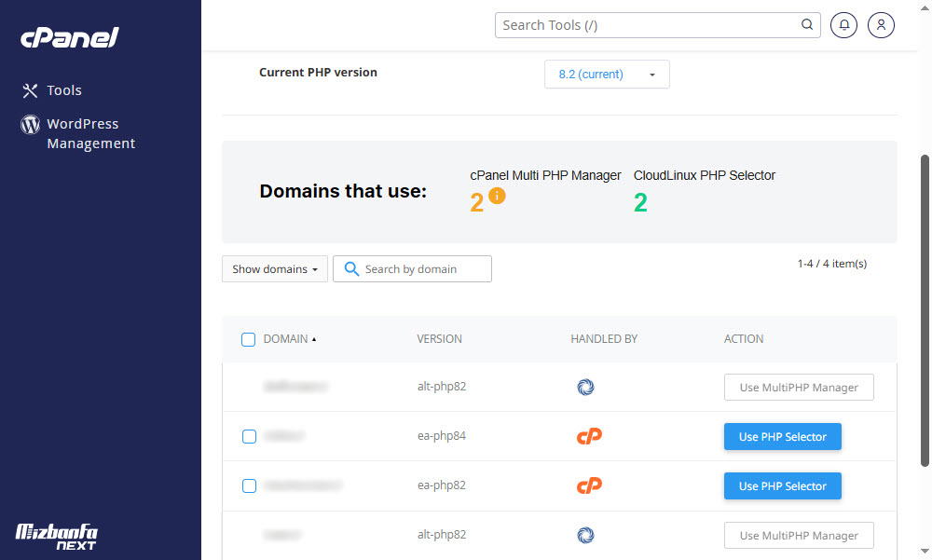Open the Show domains dropdown
932x560 pixels.
pos(274,268)
